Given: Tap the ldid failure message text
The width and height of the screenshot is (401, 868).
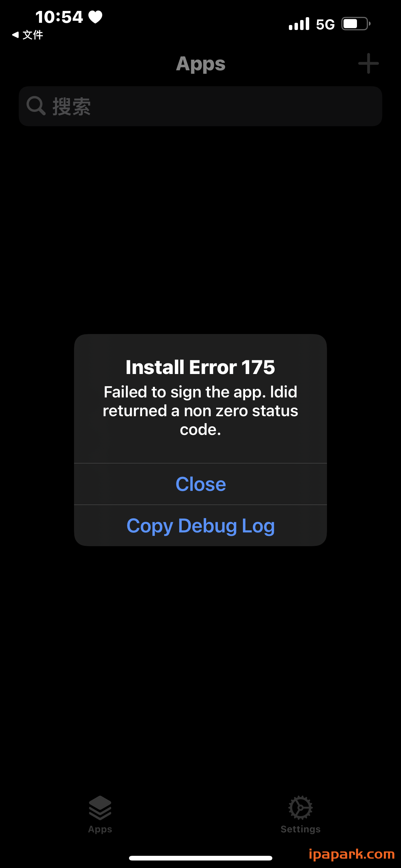Looking at the screenshot, I should (200, 411).
